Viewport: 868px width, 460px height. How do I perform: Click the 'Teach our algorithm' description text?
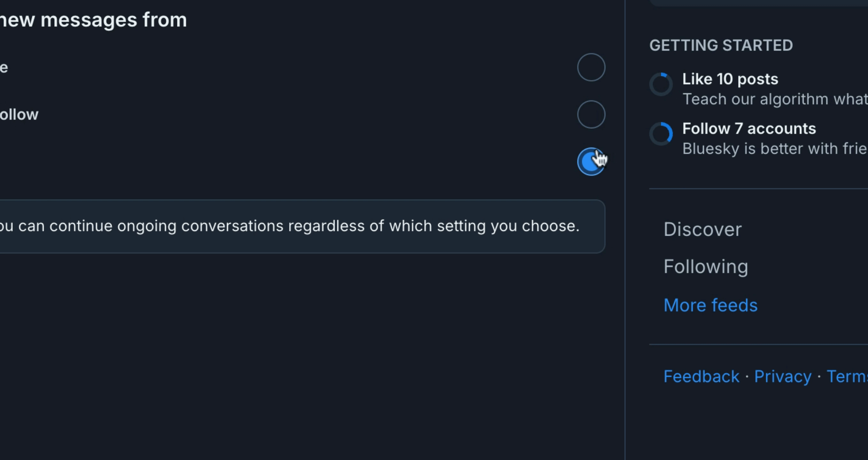coord(775,99)
